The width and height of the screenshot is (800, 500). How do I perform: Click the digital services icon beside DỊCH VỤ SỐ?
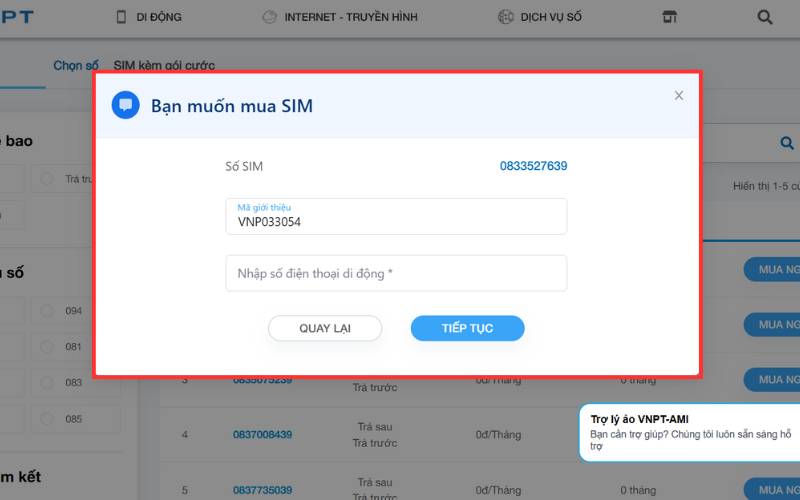(506, 17)
